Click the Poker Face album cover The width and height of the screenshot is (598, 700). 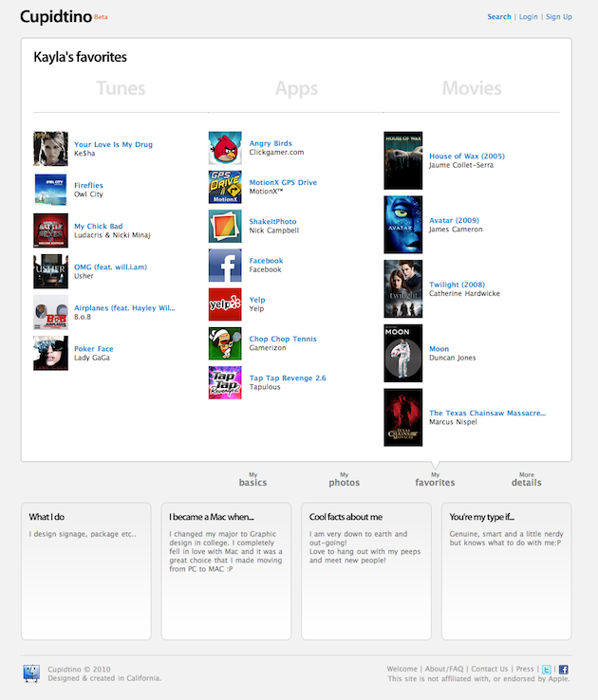coord(51,353)
